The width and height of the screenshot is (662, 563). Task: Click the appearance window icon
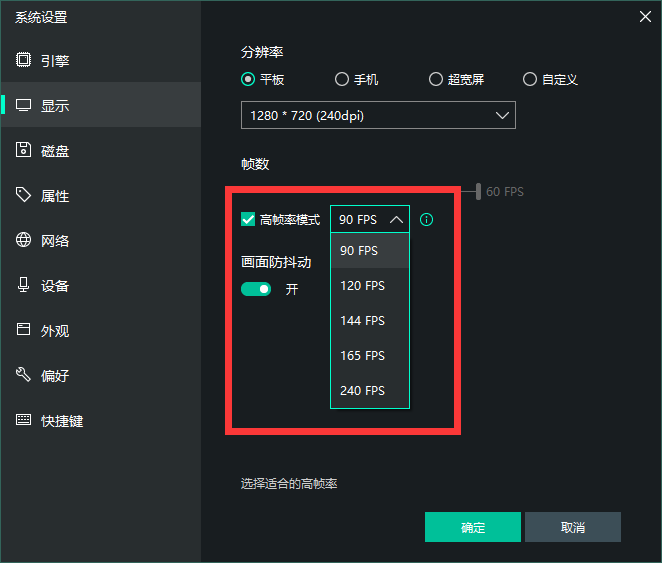click(23, 330)
